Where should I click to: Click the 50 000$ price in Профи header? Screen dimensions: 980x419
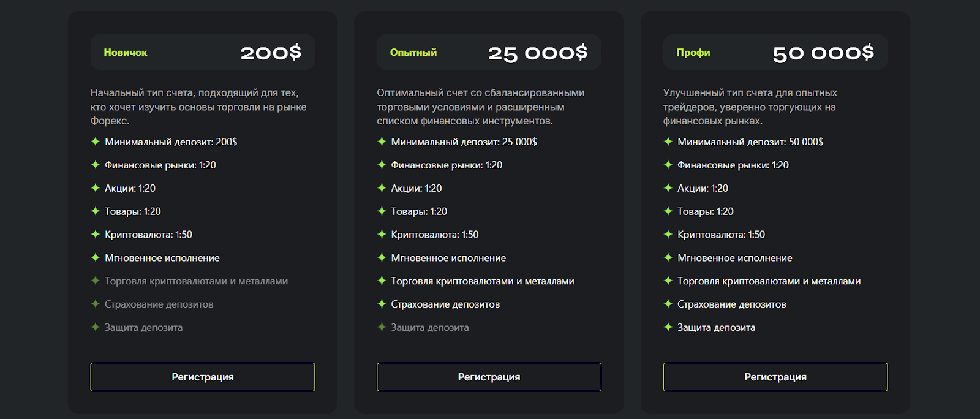[823, 53]
